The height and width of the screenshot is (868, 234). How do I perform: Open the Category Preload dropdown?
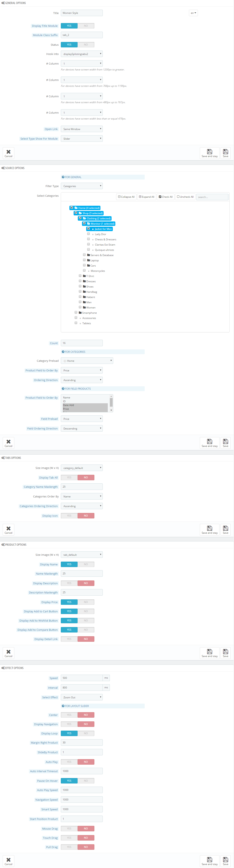[x=87, y=361]
